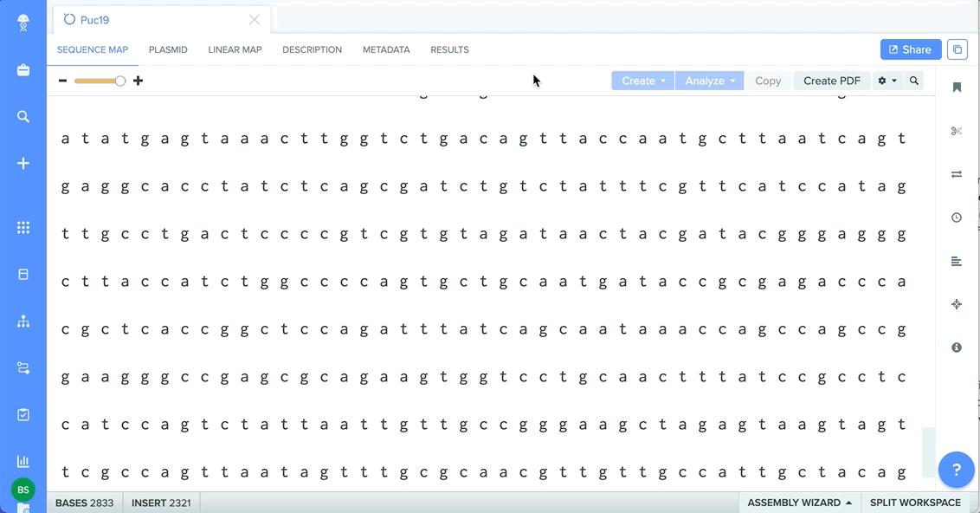Open the bookmark annotations icon on right panel
This screenshot has height=513, width=980.
(957, 87)
